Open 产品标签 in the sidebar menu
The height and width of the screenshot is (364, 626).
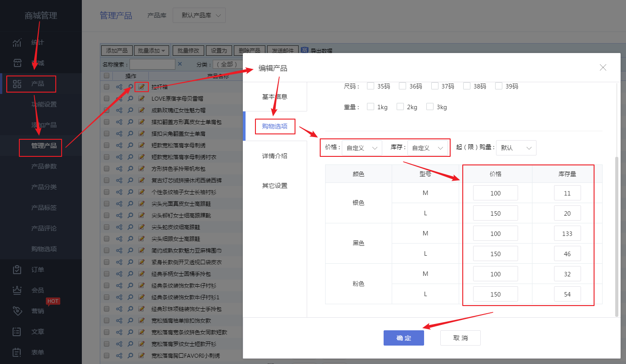(44, 208)
